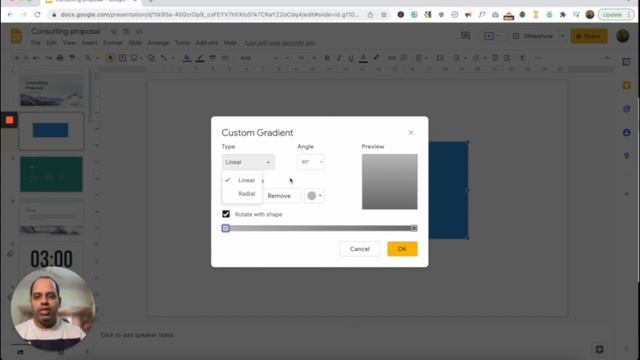Cancel the Custom Gradient dialog

point(360,249)
